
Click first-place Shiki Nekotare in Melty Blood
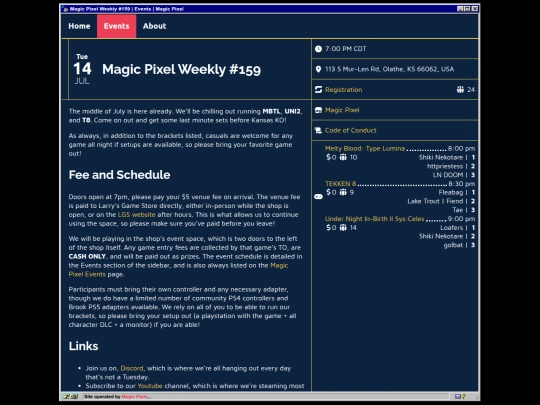pos(441,157)
